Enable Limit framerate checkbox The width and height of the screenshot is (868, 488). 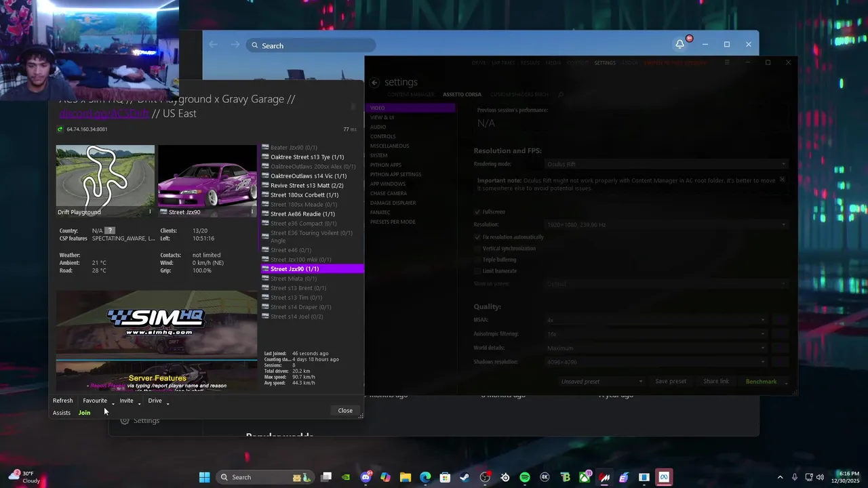point(477,271)
